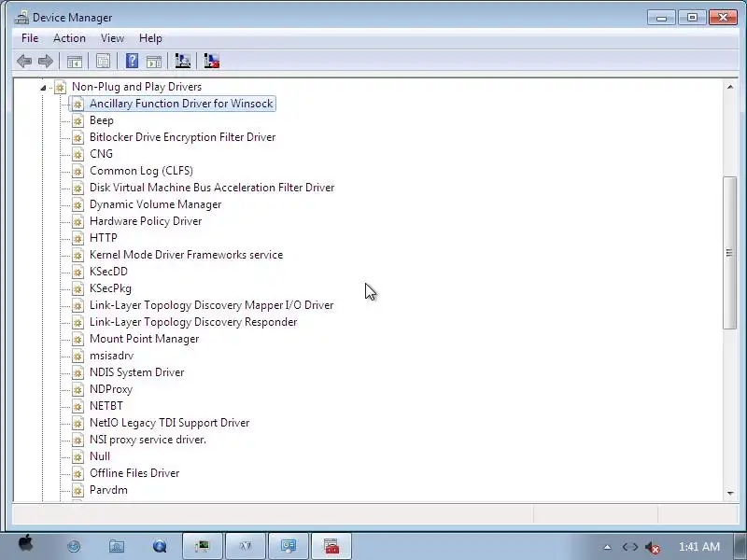Viewport: 747px width, 560px height.
Task: Open the Help menu
Action: (150, 38)
